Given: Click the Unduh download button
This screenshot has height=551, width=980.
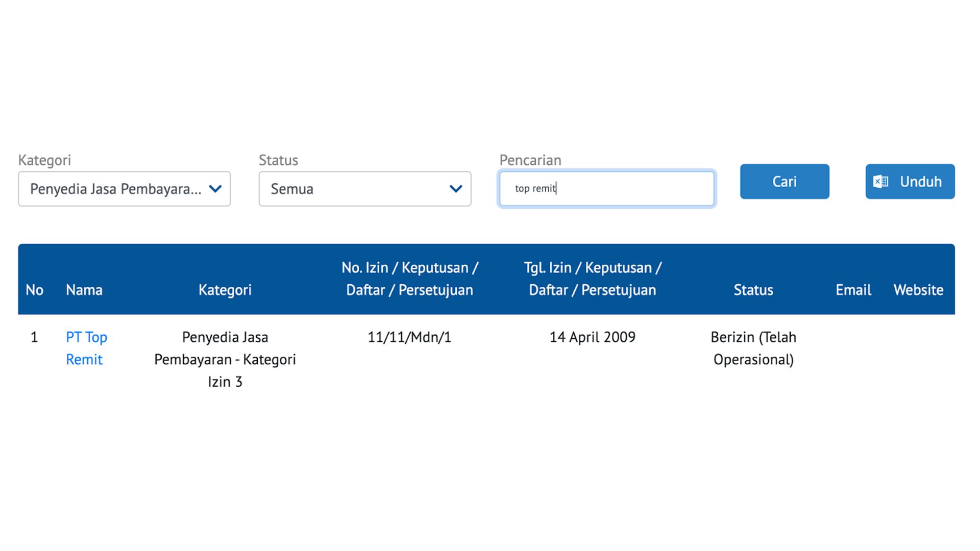Looking at the screenshot, I should (910, 181).
